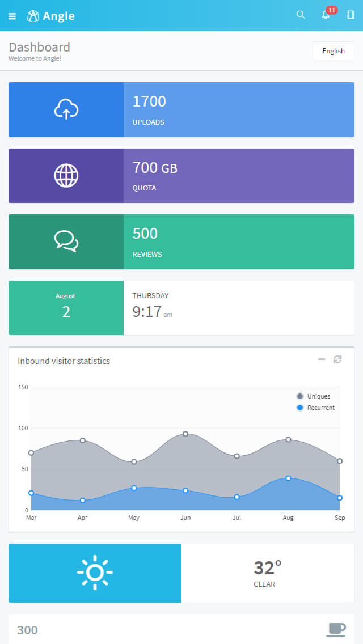Open the hamburger sidebar menu
Viewport: 363px width, 644px height.
(12, 16)
